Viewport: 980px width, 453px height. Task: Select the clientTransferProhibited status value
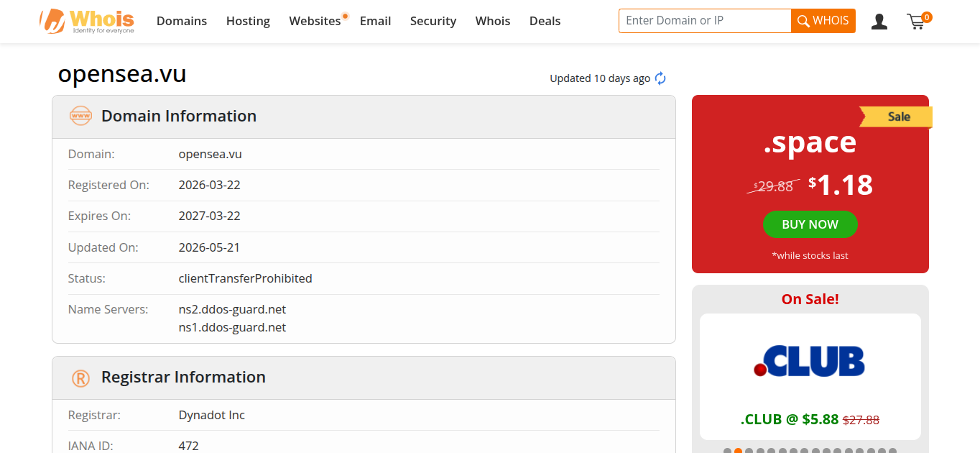point(246,278)
